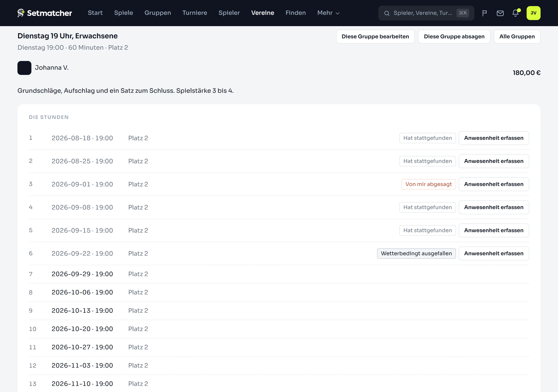Open the Gruppen menu item
Viewport: 558px width, 392px height.
click(x=158, y=13)
